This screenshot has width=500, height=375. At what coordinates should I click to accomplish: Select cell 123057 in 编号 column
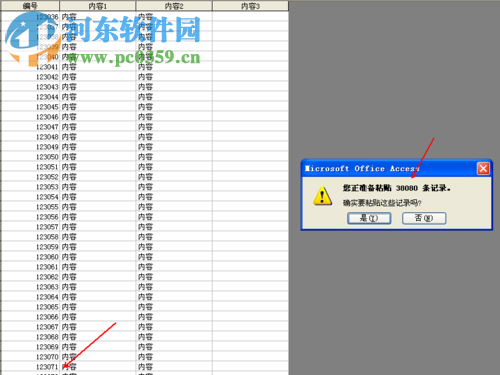click(x=31, y=227)
